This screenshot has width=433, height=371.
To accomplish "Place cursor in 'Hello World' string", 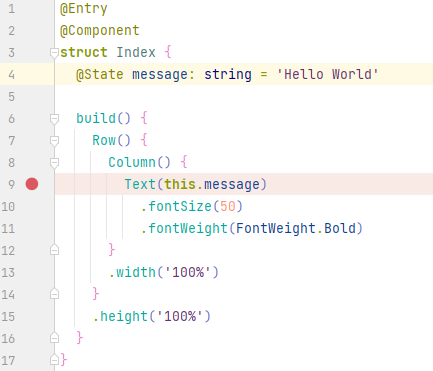I will tap(328, 74).
